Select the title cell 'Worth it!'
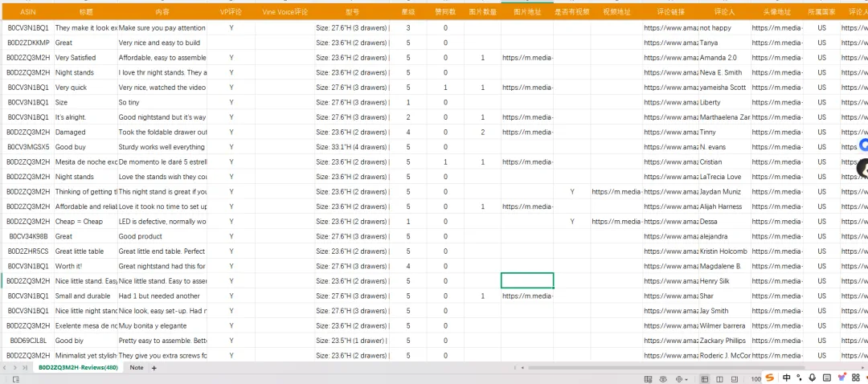The width and height of the screenshot is (868, 384). 85,266
